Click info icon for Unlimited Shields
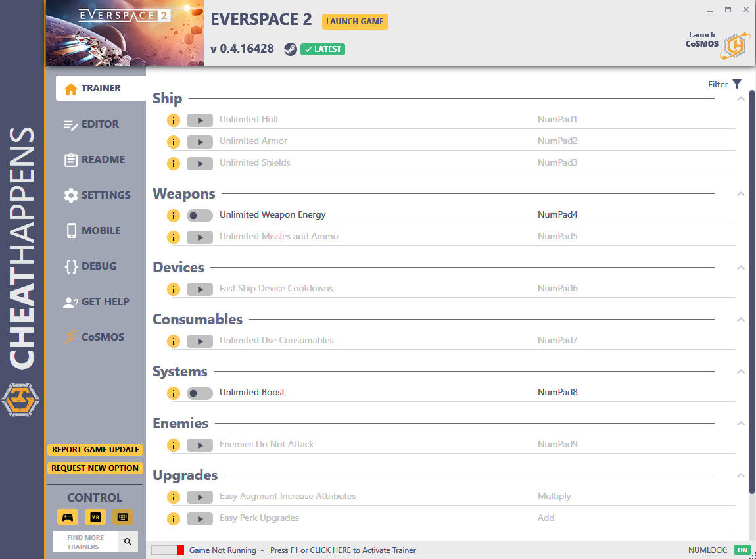 (174, 164)
